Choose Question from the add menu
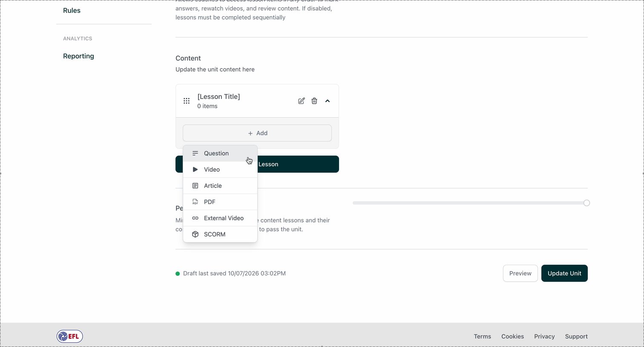This screenshot has height=347, width=644. pos(220,153)
